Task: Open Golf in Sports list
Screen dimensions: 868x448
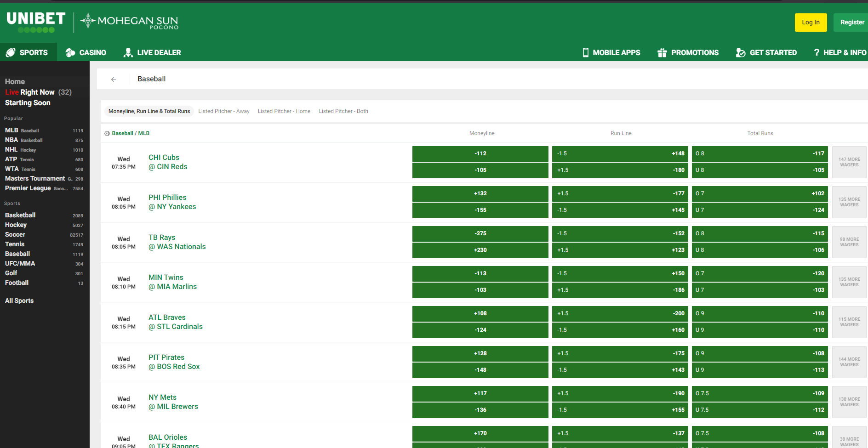Action: pos(44,273)
